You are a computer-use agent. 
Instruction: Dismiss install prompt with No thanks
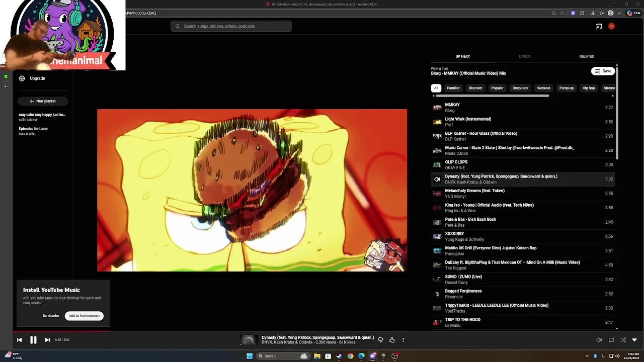51,316
